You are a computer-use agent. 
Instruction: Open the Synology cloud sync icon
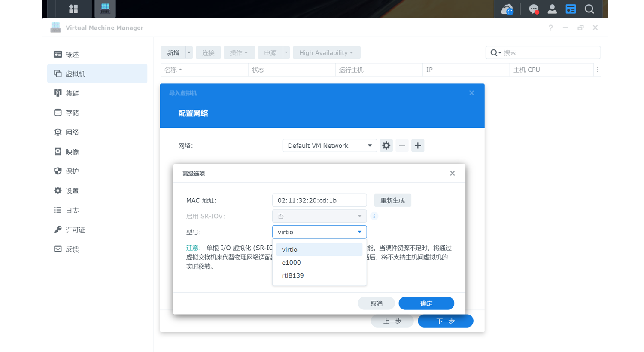pyautogui.click(x=507, y=9)
